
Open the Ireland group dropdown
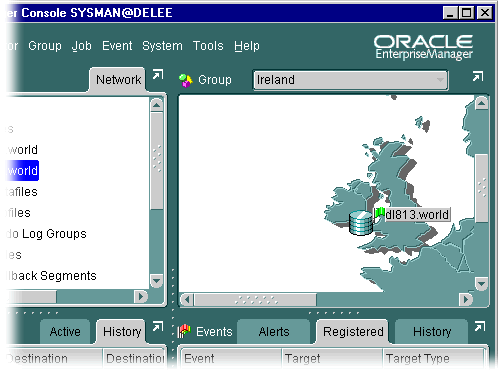pos(351,80)
